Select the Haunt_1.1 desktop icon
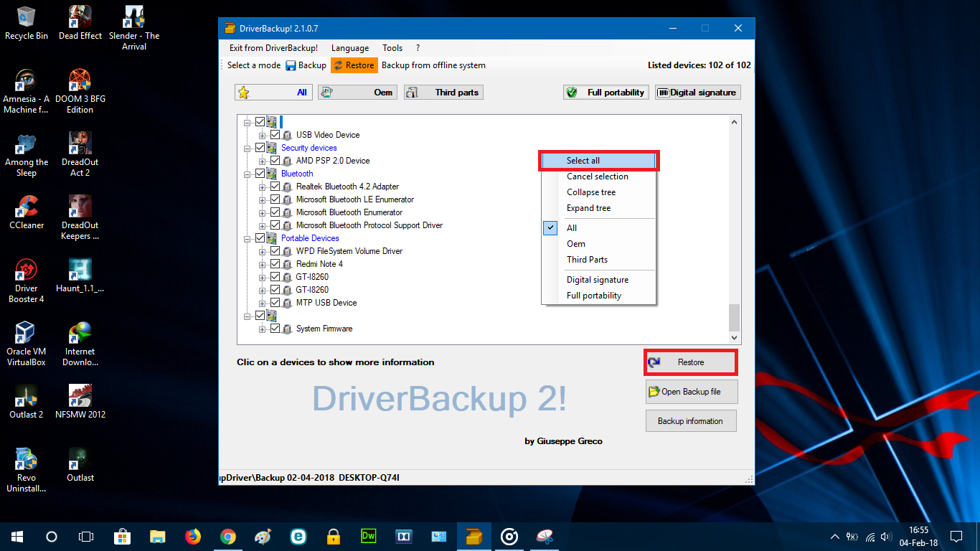Viewport: 980px width, 551px height. tap(80, 275)
